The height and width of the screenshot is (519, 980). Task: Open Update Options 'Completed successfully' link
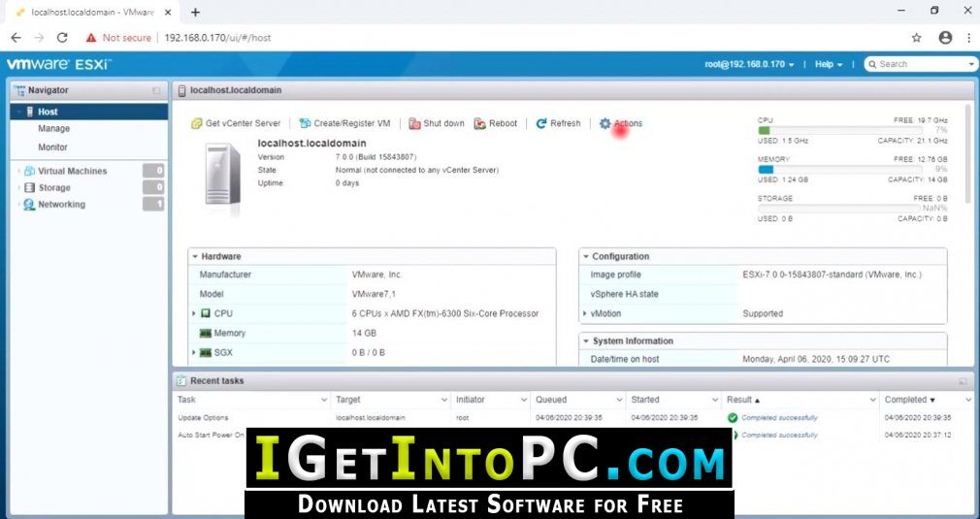point(779,418)
